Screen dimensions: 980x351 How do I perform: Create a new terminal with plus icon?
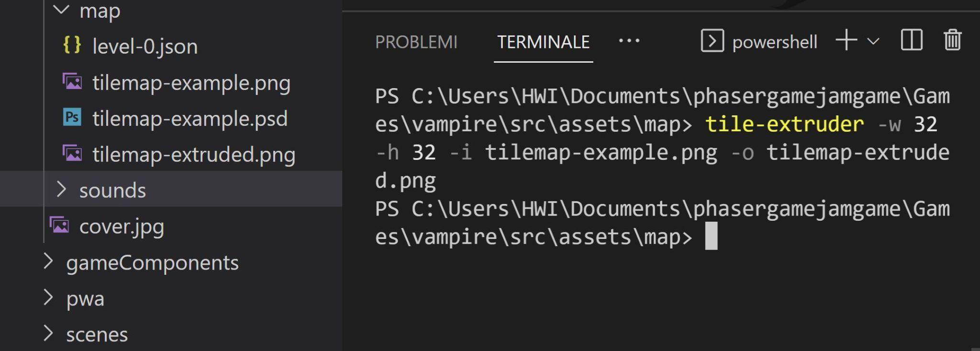846,40
